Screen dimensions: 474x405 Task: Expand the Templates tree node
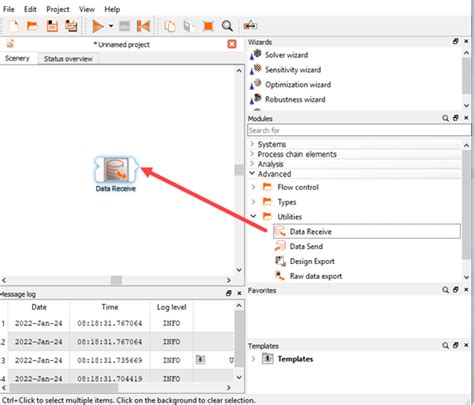[x=253, y=359]
